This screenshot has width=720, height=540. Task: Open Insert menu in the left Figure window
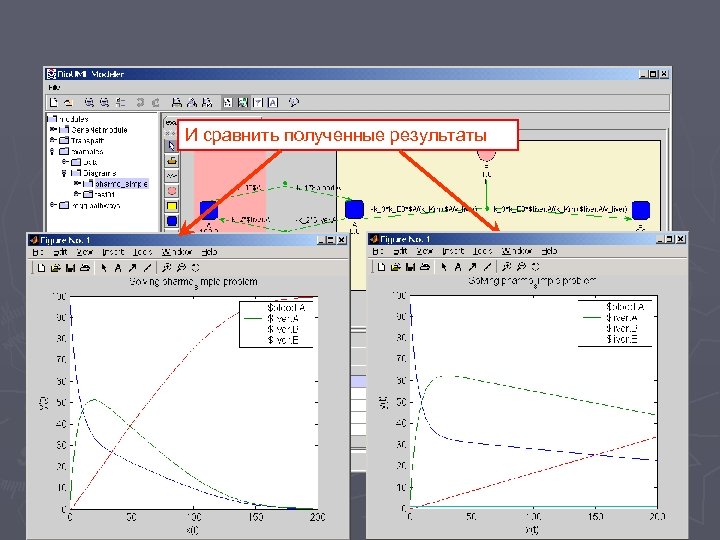(x=113, y=252)
